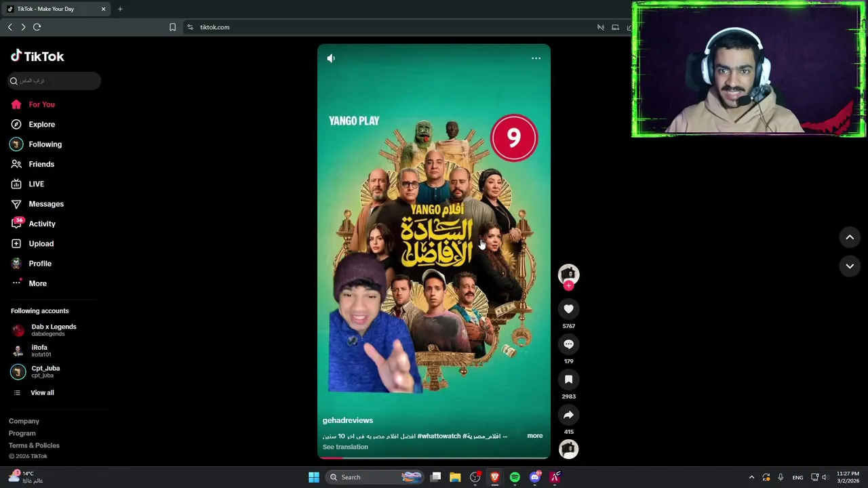Open the TikTok logo home link
The width and height of the screenshot is (868, 488).
point(37,56)
